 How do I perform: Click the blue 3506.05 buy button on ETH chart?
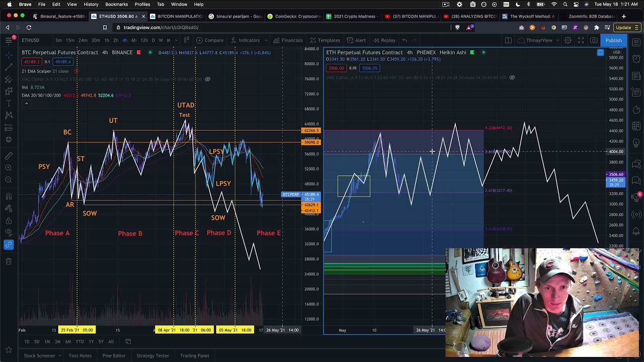coord(369,68)
